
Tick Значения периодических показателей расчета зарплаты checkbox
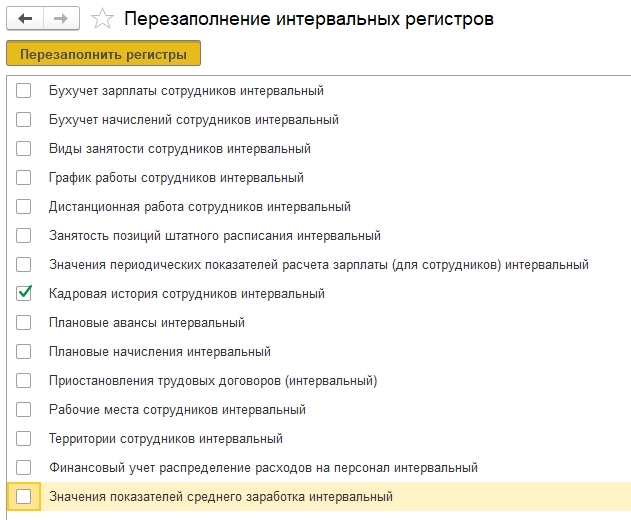[x=23, y=264]
